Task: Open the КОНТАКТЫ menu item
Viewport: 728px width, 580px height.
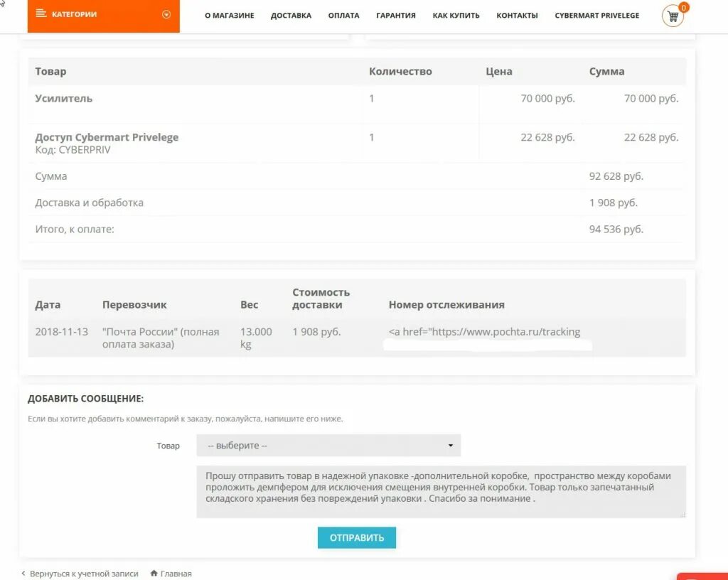Action: click(x=517, y=15)
